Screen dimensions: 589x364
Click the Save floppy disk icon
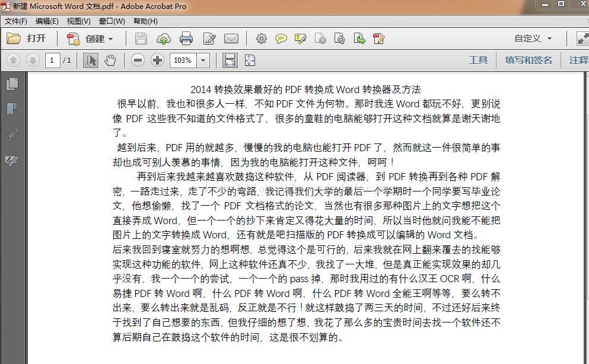tap(141, 39)
